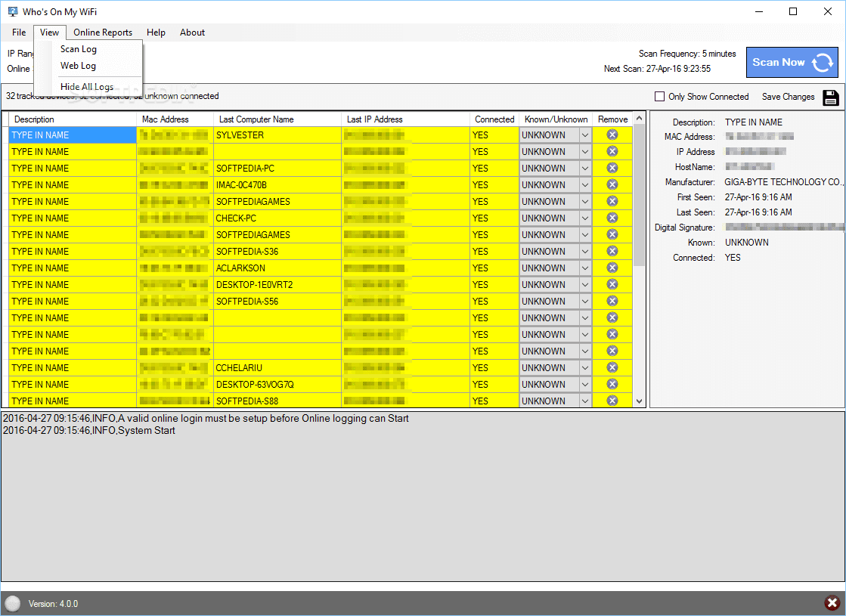Image resolution: width=846 pixels, height=616 pixels.
Task: Select the DESKTOP-63VOG7Q name cell
Action: 277,385
